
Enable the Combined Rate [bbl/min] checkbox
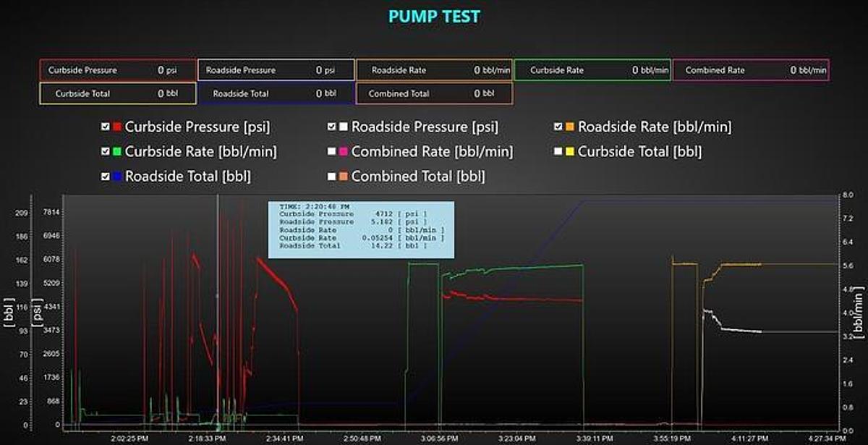pyautogui.click(x=332, y=152)
